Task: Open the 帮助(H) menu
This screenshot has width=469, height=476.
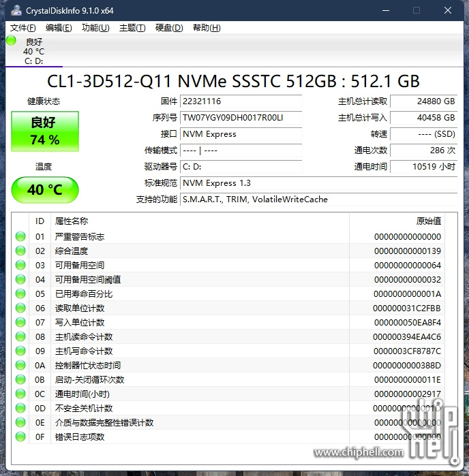Action: click(207, 28)
